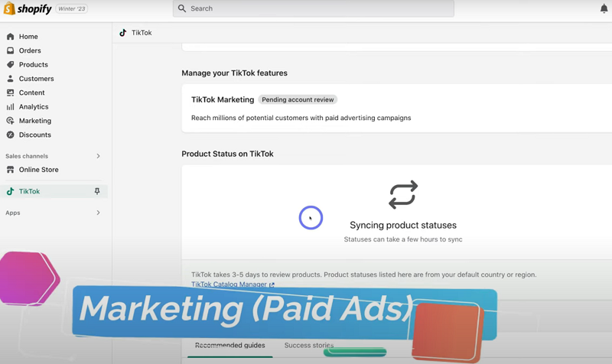Screen dimensions: 612x364
Task: Click TikTok icon in sidebar
Action: pos(11,191)
